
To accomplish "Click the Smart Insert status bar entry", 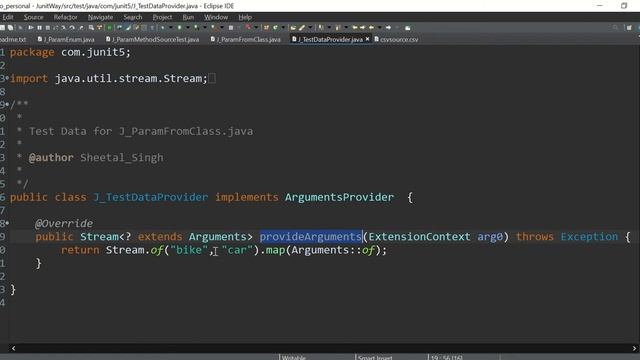I will 375,358.
